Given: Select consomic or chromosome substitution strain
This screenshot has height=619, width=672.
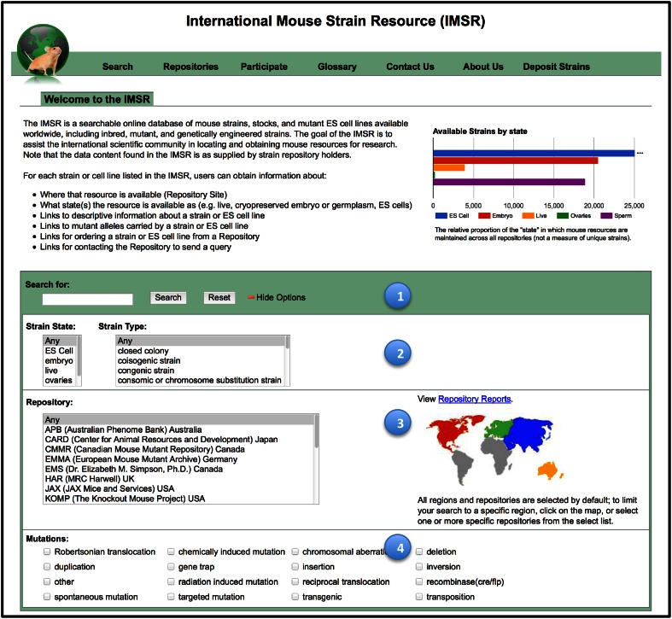Looking at the screenshot, I should click(200, 380).
